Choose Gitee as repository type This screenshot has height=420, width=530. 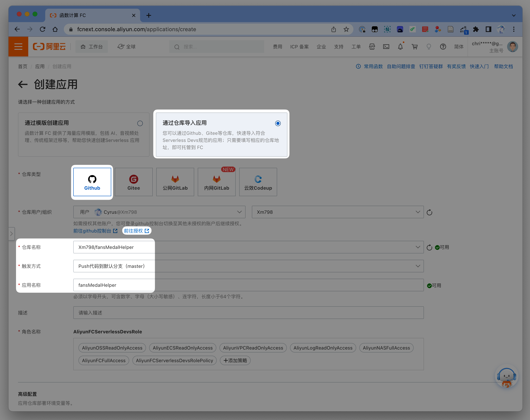click(x=134, y=182)
